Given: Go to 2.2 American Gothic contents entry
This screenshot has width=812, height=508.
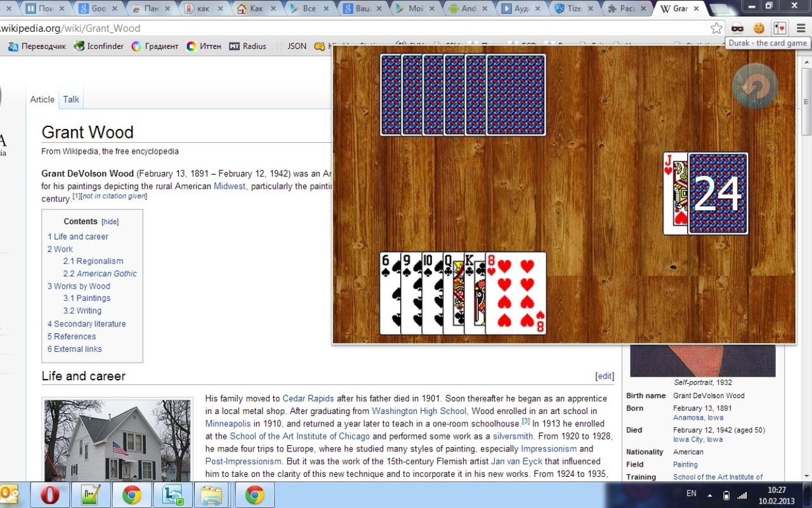Looking at the screenshot, I should tap(100, 274).
